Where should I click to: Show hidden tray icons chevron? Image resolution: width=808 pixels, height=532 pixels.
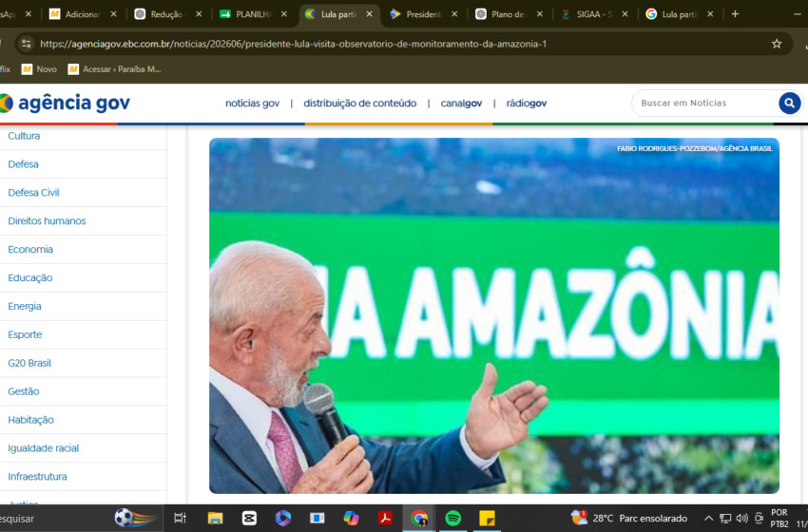708,518
